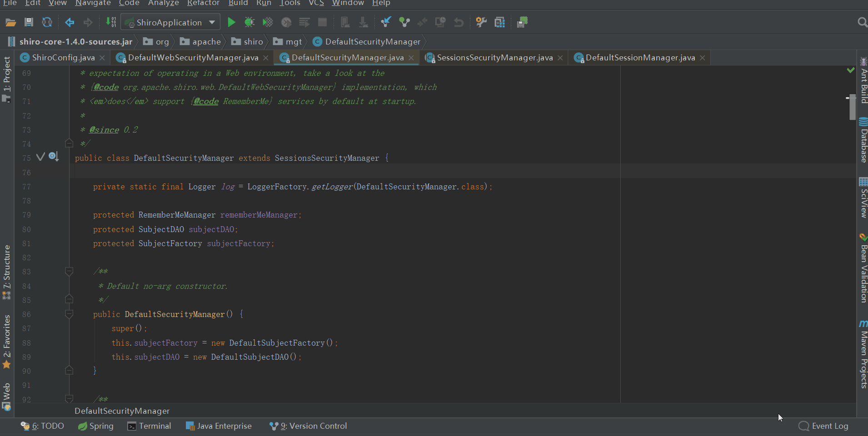Click the Open file folder icon
The height and width of the screenshot is (436, 868).
tap(10, 22)
